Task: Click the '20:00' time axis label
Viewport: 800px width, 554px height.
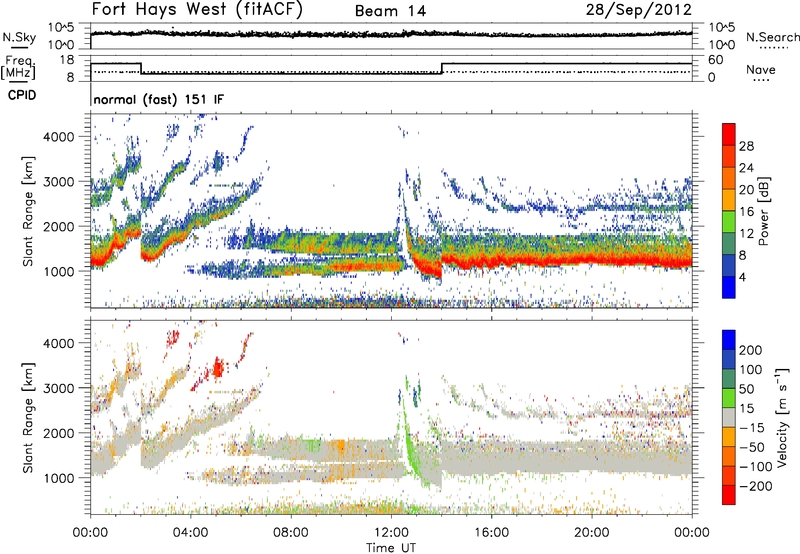Action: [591, 533]
